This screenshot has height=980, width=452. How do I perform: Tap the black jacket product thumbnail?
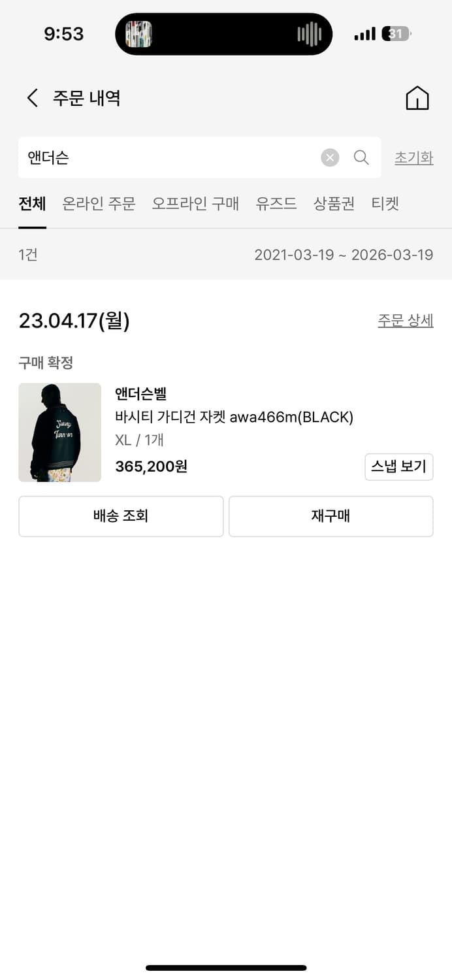pyautogui.click(x=59, y=433)
